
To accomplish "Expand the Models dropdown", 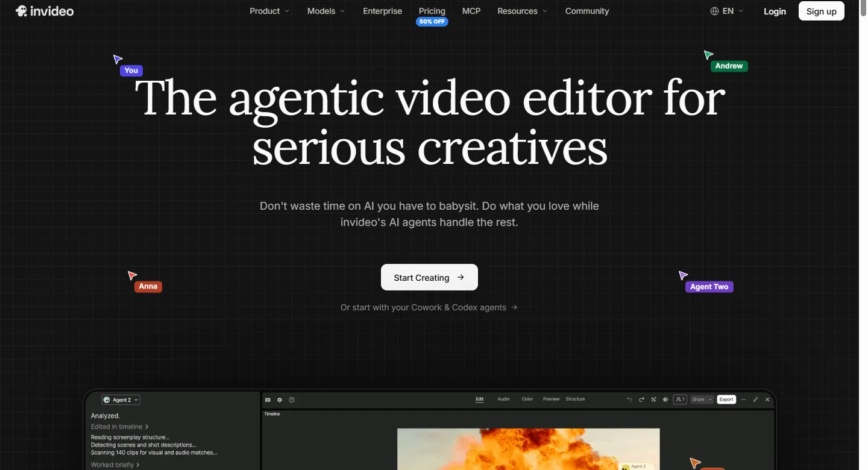I will [326, 11].
